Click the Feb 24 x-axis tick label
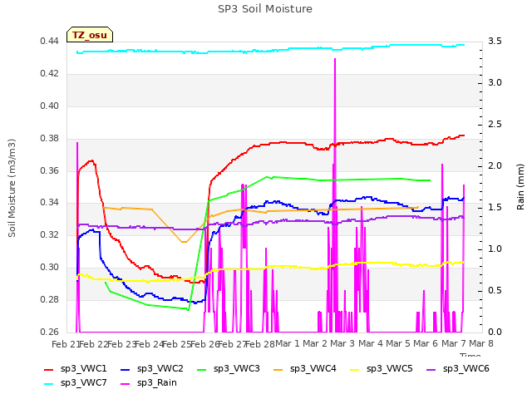Image resolution: width=532 pixels, height=399 pixels. click(x=149, y=344)
